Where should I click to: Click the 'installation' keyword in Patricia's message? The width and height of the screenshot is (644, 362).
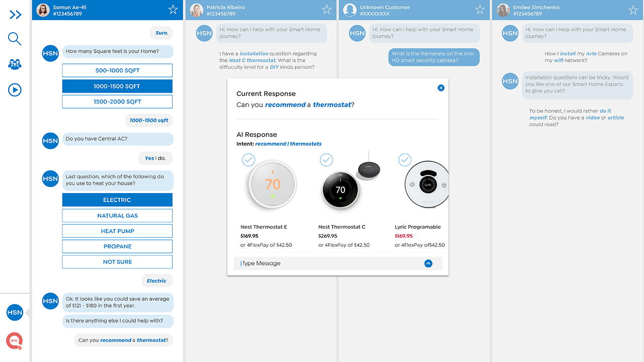[254, 53]
